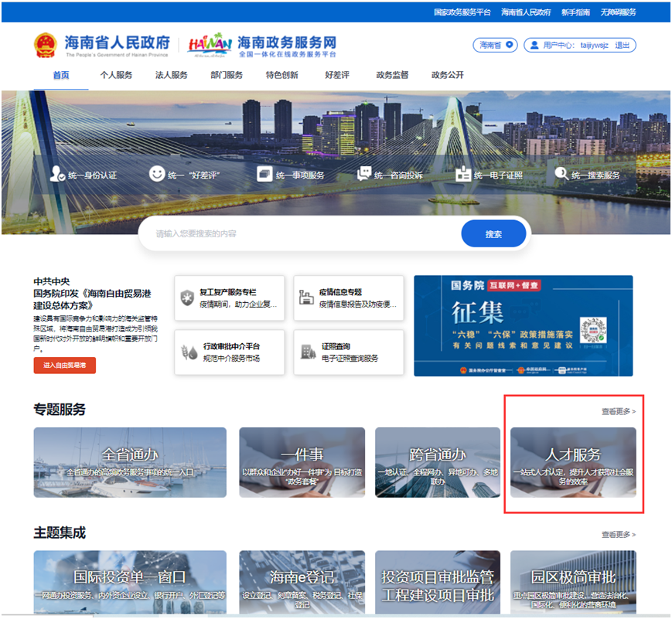Open the 海南省 region selector
The height and width of the screenshot is (619, 672).
pyautogui.click(x=496, y=45)
